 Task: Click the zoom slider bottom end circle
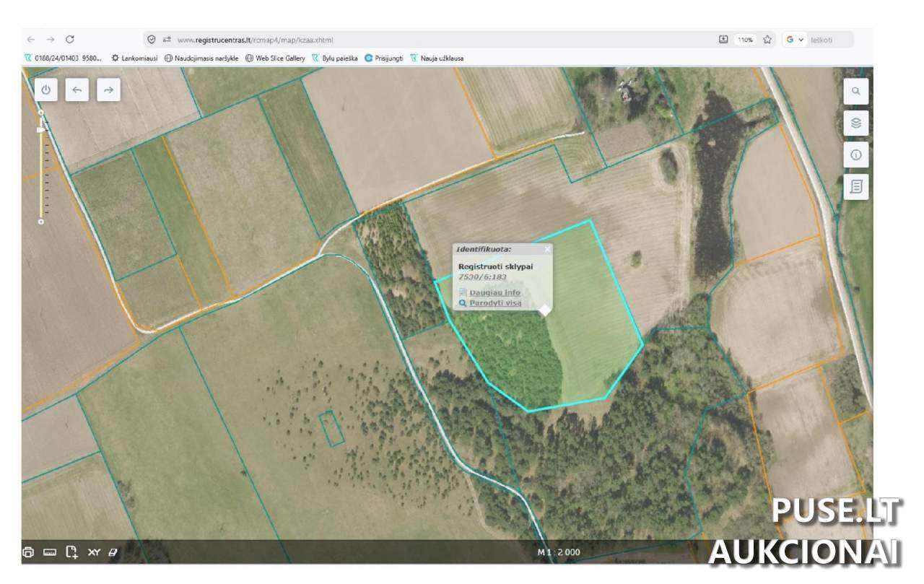pyautogui.click(x=41, y=222)
